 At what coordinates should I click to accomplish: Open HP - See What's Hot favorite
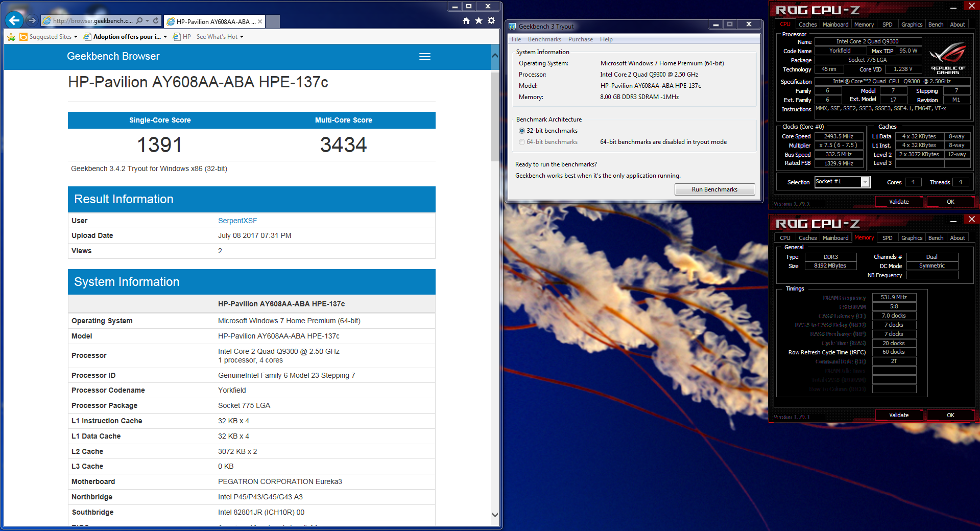(x=208, y=37)
